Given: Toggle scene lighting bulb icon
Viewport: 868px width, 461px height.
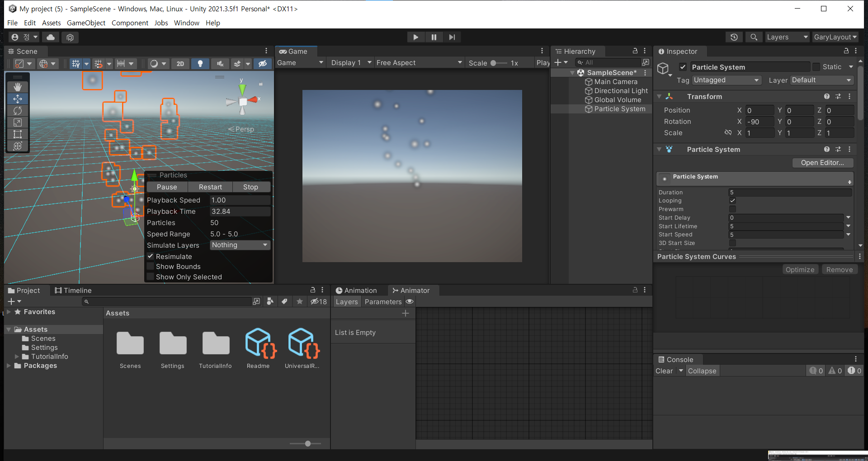Looking at the screenshot, I should click(200, 64).
